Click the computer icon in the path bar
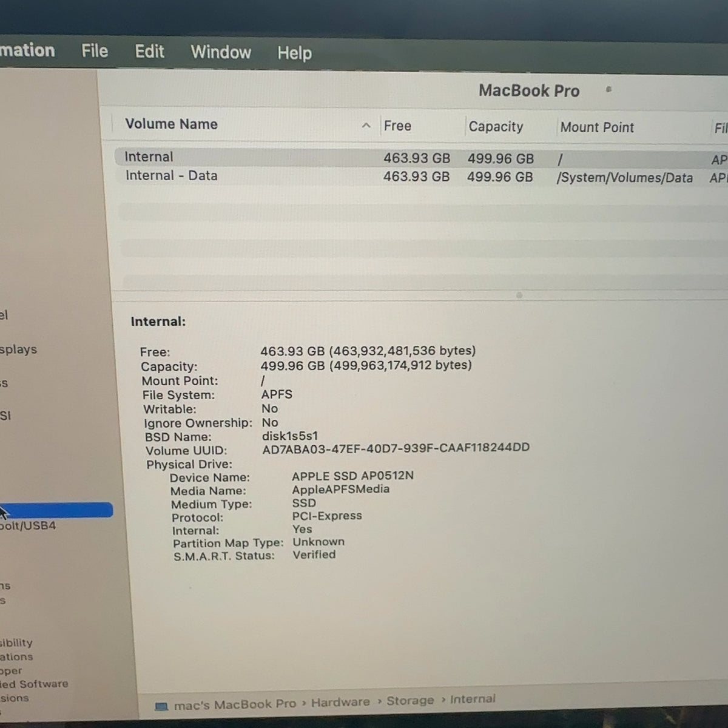The height and width of the screenshot is (728, 728). 161,707
